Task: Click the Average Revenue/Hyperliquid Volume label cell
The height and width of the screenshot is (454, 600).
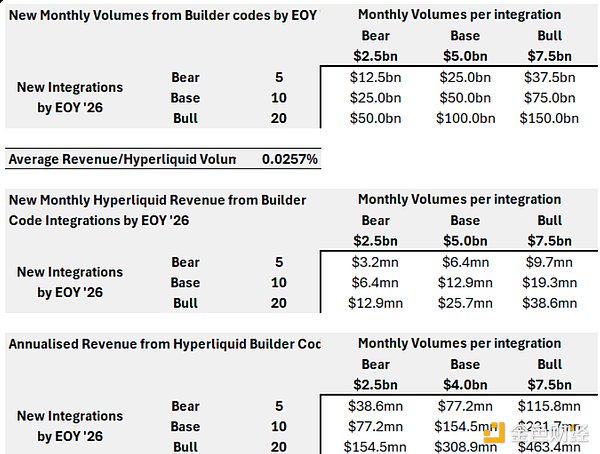Action: 121,159
